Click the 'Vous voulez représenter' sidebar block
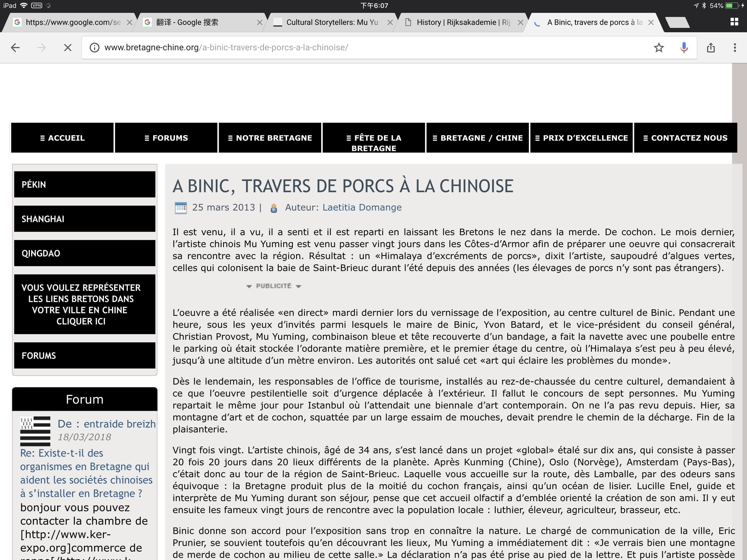This screenshot has width=747, height=560. (85, 304)
